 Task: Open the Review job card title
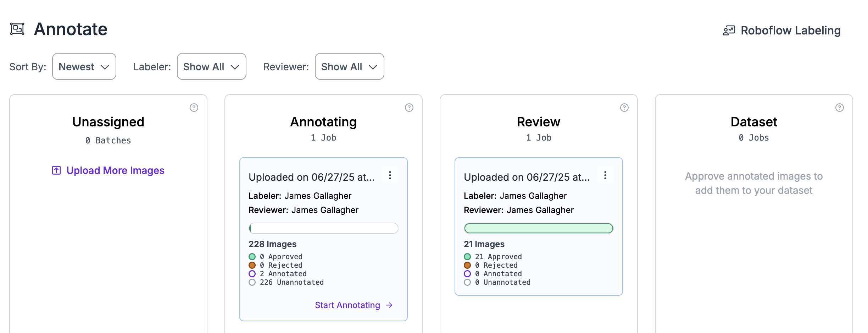527,177
